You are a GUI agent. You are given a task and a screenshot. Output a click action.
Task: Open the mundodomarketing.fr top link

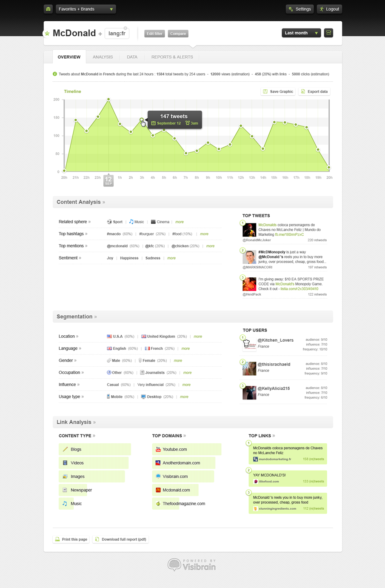(275, 459)
